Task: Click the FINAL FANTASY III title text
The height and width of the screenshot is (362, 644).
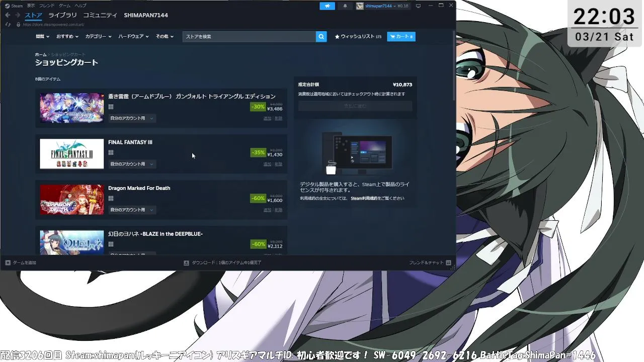Action: 130,142
